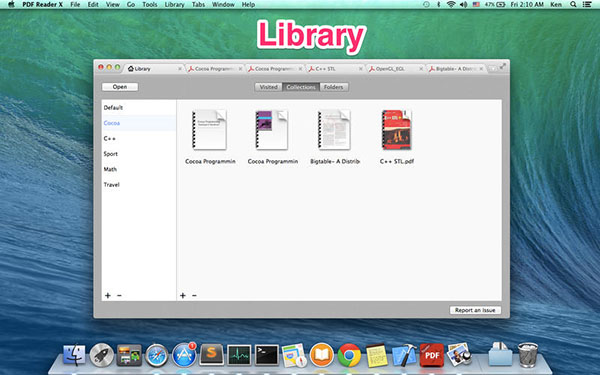Show the Visited view
Screen dimensions: 600x375
click(268, 87)
